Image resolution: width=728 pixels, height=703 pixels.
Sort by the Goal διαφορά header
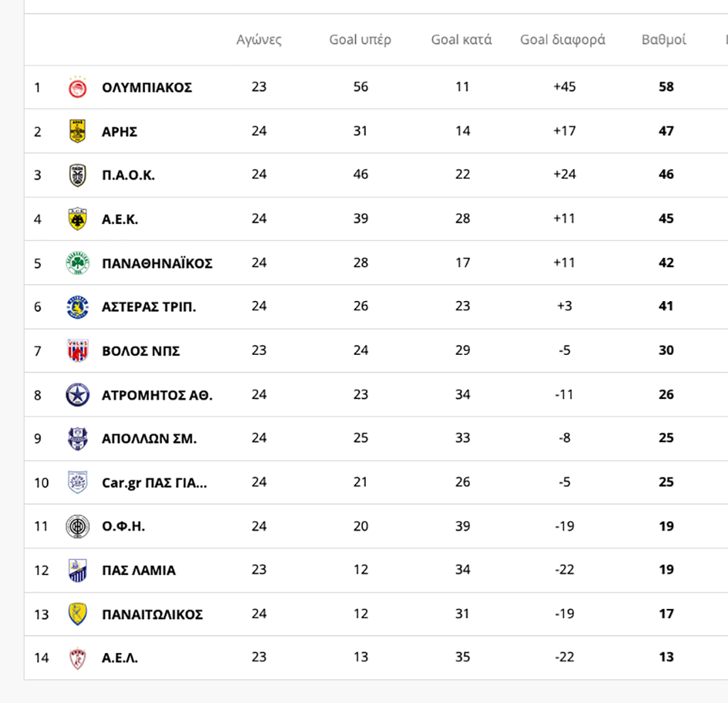pos(562,40)
